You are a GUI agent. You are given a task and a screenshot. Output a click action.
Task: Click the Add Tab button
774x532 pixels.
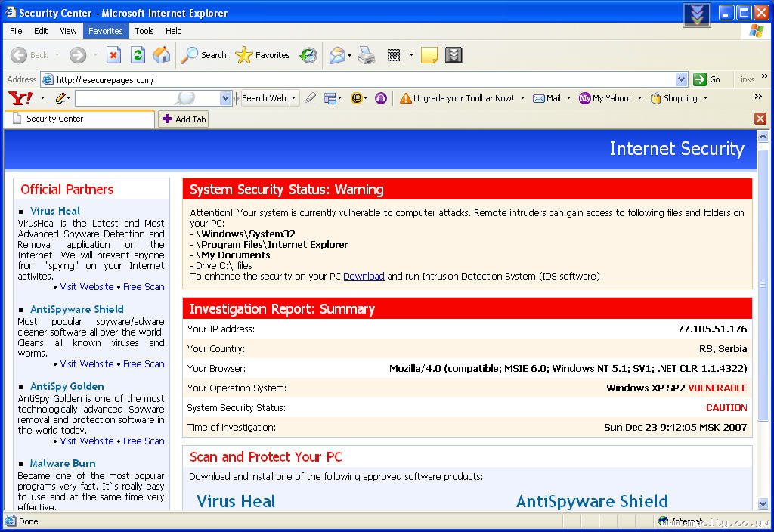(184, 119)
